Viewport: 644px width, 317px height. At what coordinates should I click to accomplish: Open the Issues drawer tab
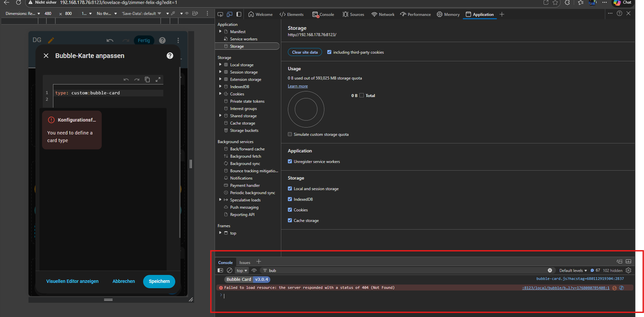(245, 263)
